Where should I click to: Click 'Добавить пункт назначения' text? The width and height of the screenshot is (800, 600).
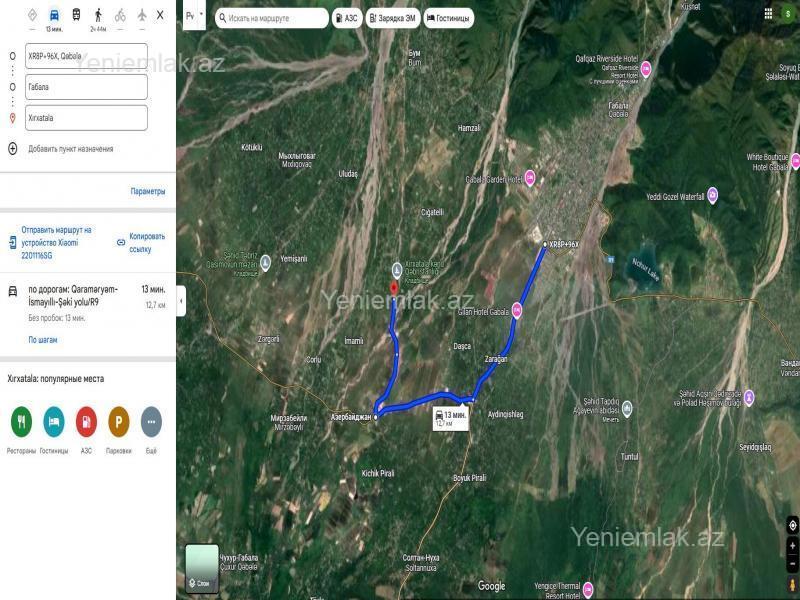click(71, 149)
